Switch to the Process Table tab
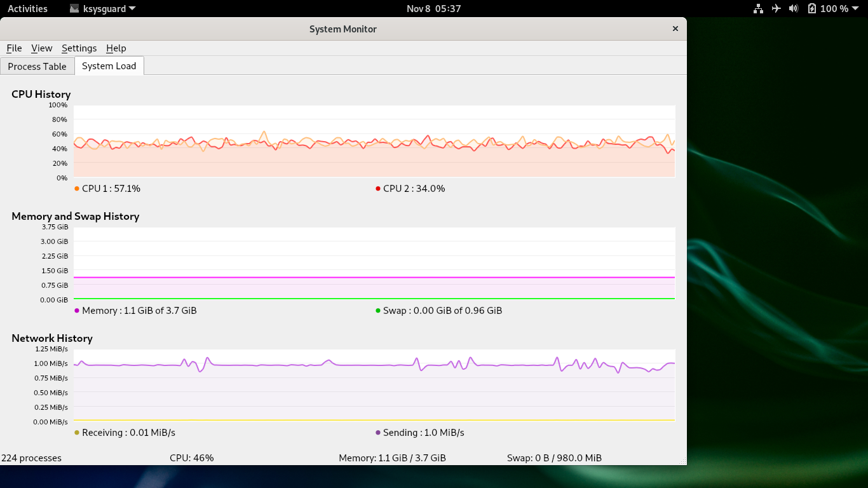The width and height of the screenshot is (868, 488). point(37,66)
